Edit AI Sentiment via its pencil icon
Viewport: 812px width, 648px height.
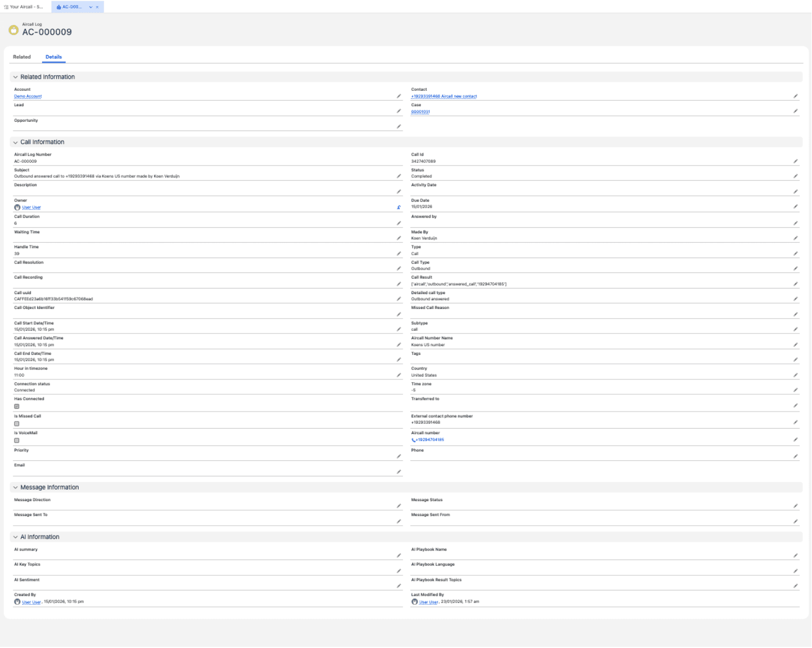[400, 585]
